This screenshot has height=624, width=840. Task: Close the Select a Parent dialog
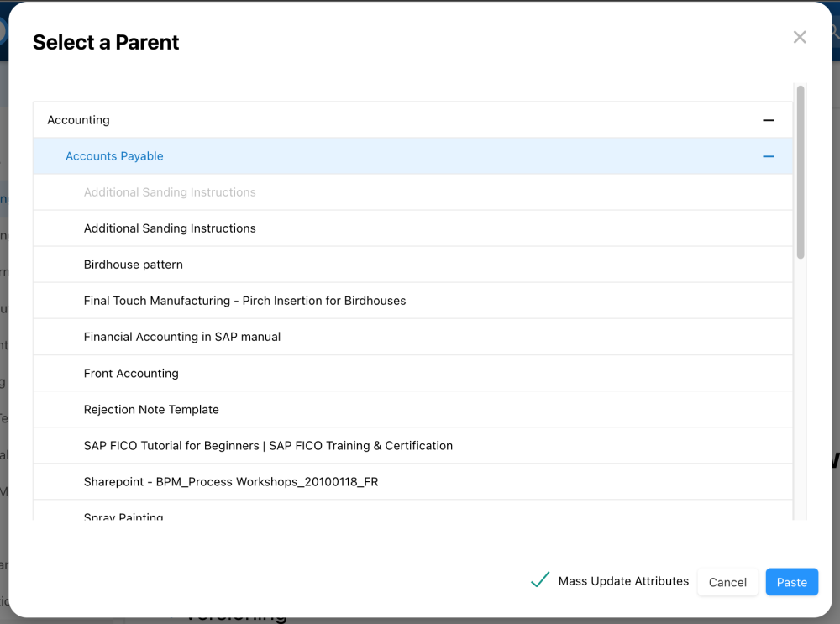(800, 37)
